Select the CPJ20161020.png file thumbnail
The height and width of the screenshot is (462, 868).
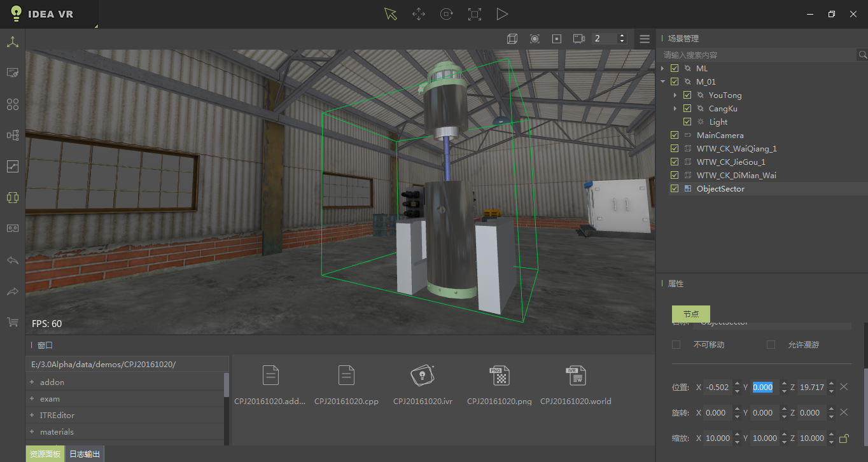[500, 375]
